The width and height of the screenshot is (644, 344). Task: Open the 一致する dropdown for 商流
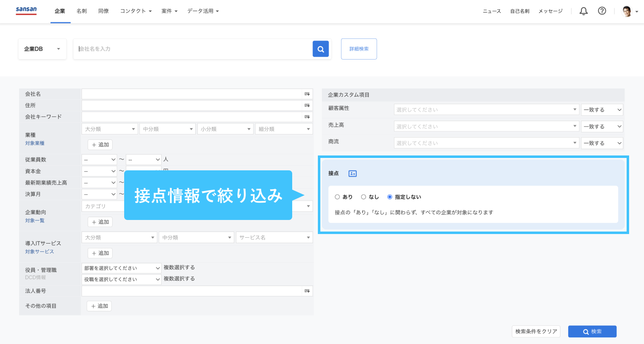(602, 143)
